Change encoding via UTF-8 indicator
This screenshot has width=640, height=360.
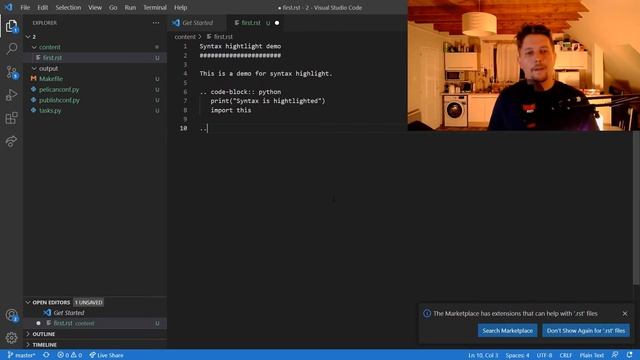(x=544, y=355)
